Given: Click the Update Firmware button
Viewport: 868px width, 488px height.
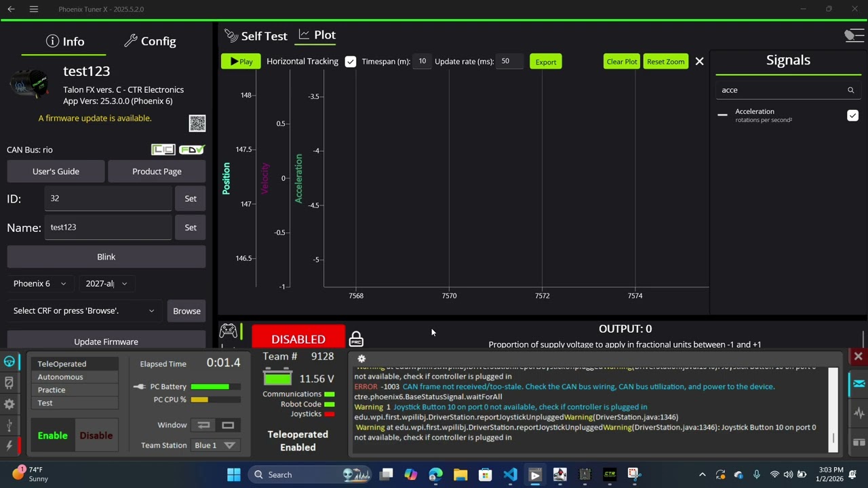Looking at the screenshot, I should coord(106,341).
